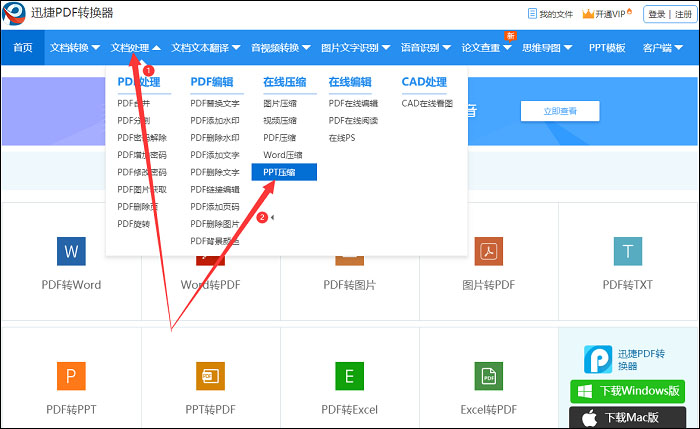Image resolution: width=700 pixels, height=429 pixels.
Task: Open 在线PS menu entry
Action: 342,138
